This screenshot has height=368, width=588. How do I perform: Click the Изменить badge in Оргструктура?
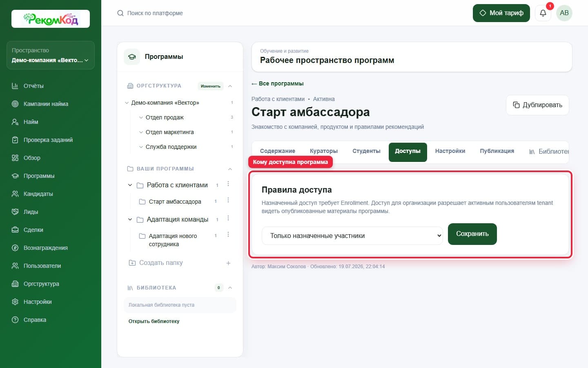(x=211, y=86)
